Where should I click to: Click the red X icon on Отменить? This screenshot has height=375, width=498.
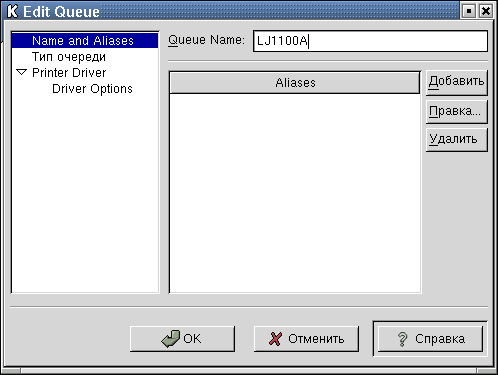[x=275, y=339]
